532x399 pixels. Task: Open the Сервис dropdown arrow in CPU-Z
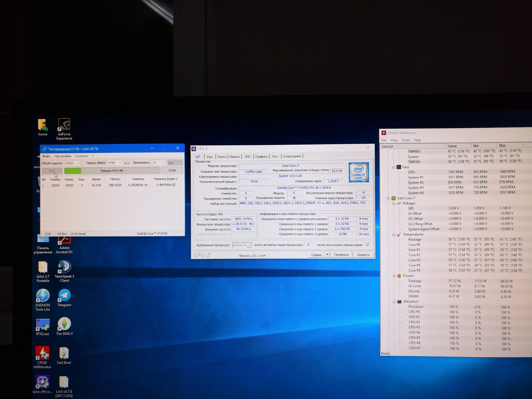(x=327, y=254)
